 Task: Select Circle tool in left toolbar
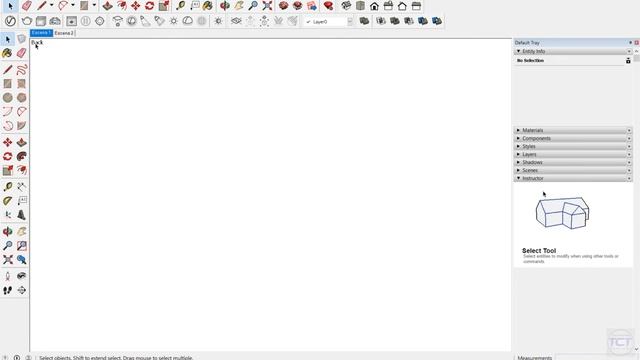7,98
